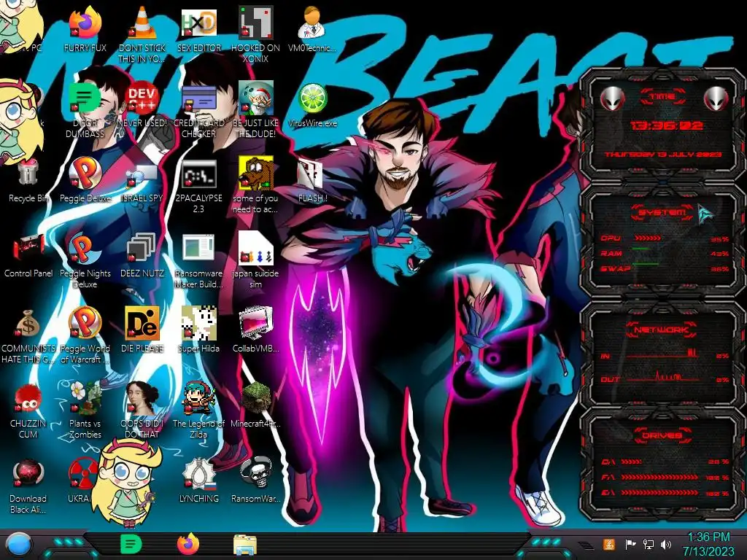Viewport: 747px width, 560px height.
Task: Open the CHUZZIN red fuzzball icon
Action: point(28,399)
